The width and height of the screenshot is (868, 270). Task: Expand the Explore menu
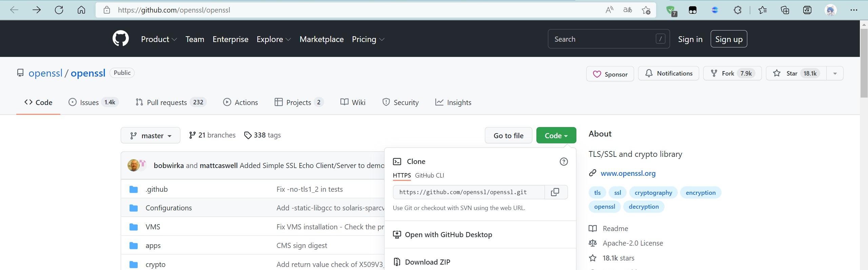pyautogui.click(x=274, y=39)
